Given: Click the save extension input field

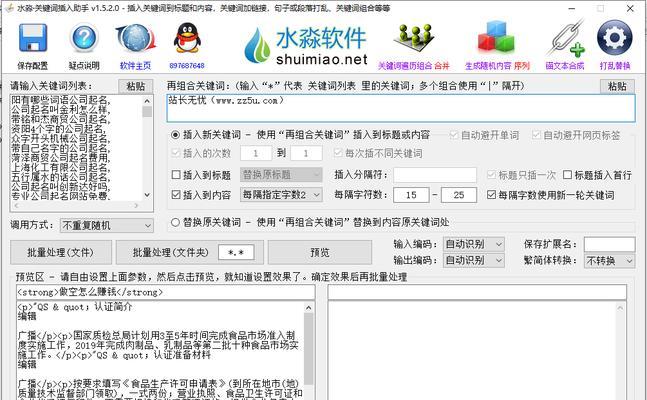Looking at the screenshot, I should 609,244.
